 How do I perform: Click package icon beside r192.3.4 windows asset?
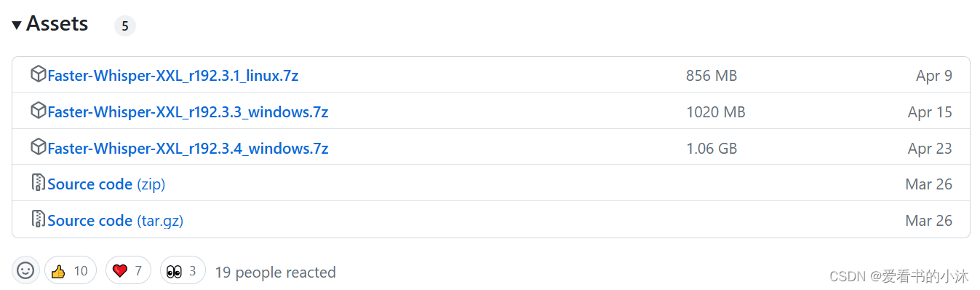(x=38, y=147)
